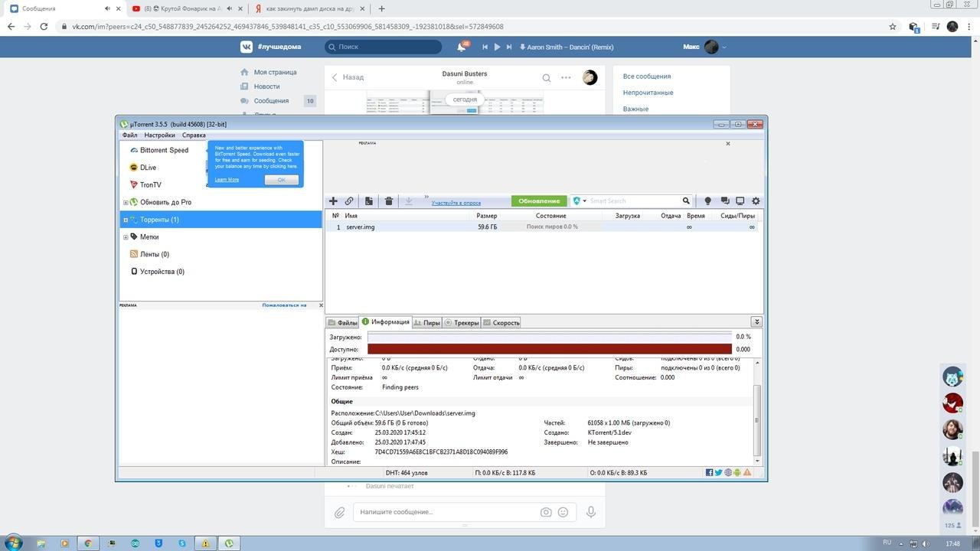
Task: Open VK notifications bell icon
Action: tap(462, 47)
